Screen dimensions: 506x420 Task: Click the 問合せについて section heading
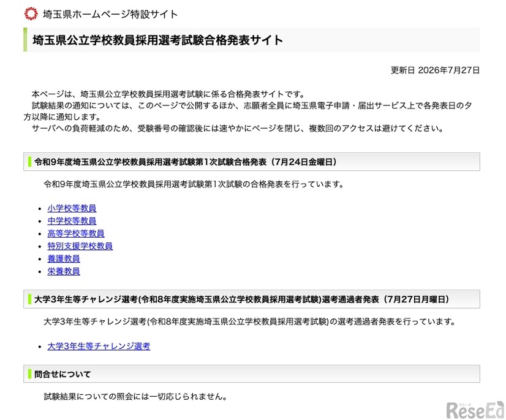click(x=62, y=374)
